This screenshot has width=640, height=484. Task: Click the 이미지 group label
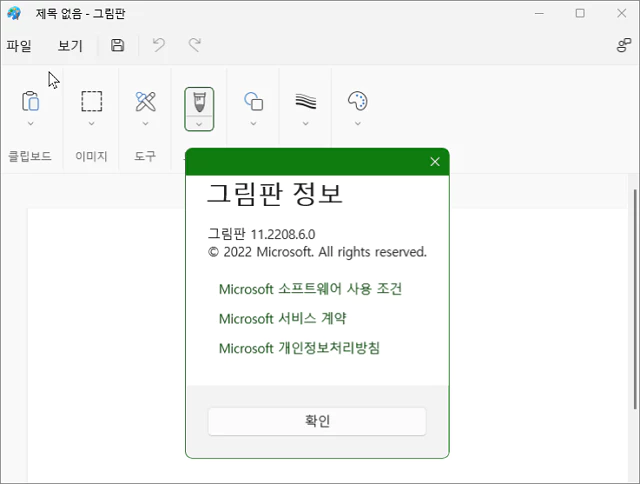coord(91,156)
